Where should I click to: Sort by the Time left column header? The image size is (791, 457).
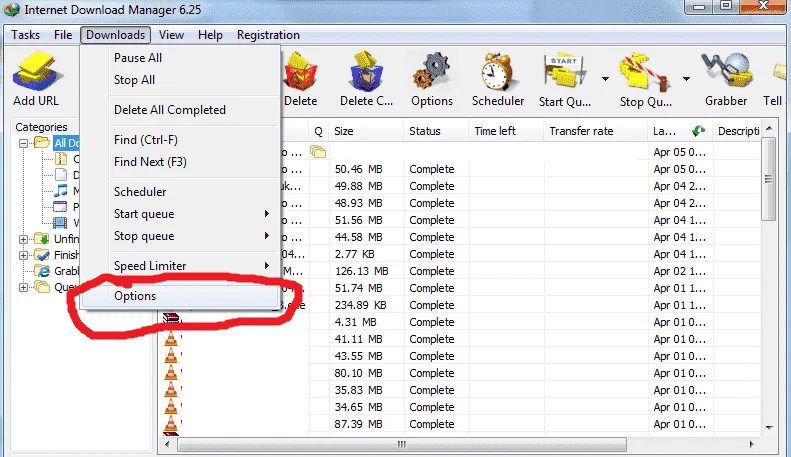pyautogui.click(x=506, y=131)
